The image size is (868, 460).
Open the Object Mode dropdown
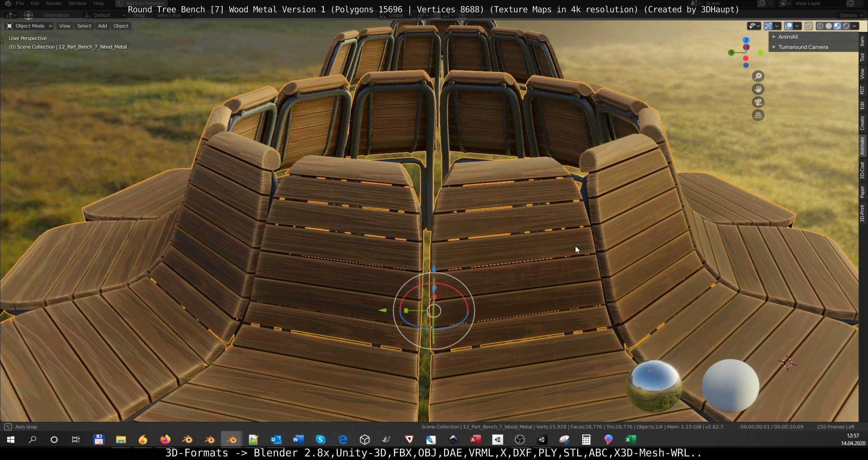coord(29,26)
